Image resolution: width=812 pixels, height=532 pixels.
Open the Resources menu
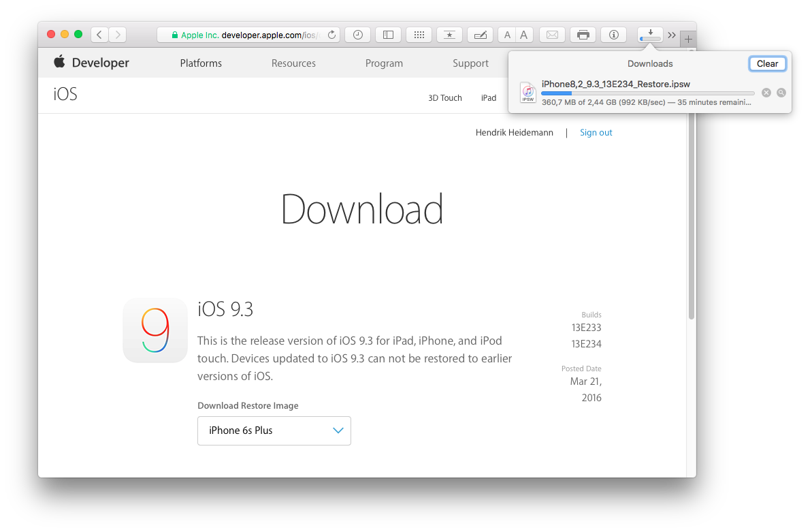click(293, 63)
